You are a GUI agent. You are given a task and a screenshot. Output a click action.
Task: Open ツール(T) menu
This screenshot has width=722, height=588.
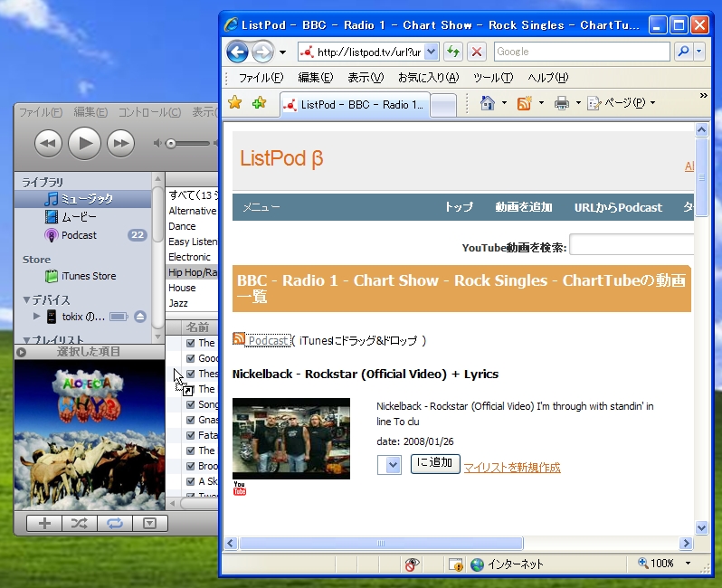tap(493, 78)
